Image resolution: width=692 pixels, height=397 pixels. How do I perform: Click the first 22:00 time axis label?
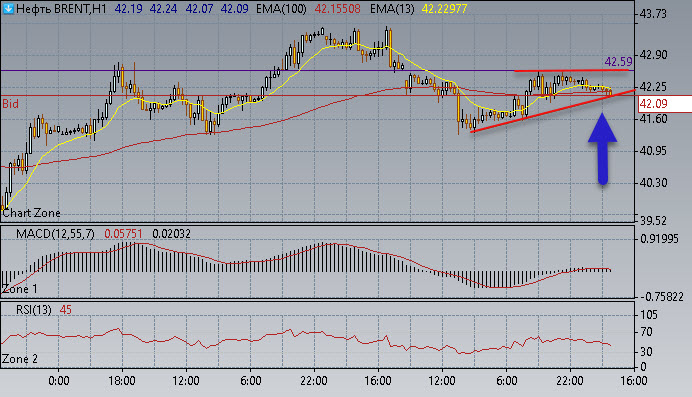[314, 380]
